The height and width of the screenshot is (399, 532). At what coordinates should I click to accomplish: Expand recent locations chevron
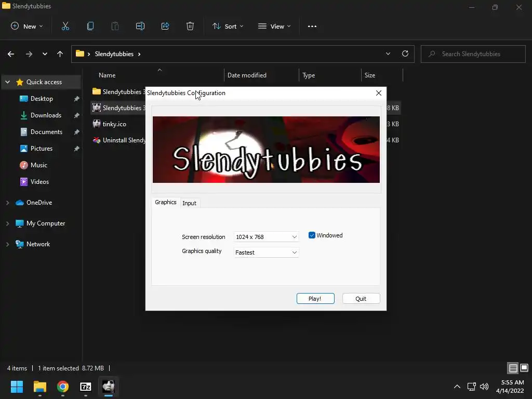[x=45, y=54]
